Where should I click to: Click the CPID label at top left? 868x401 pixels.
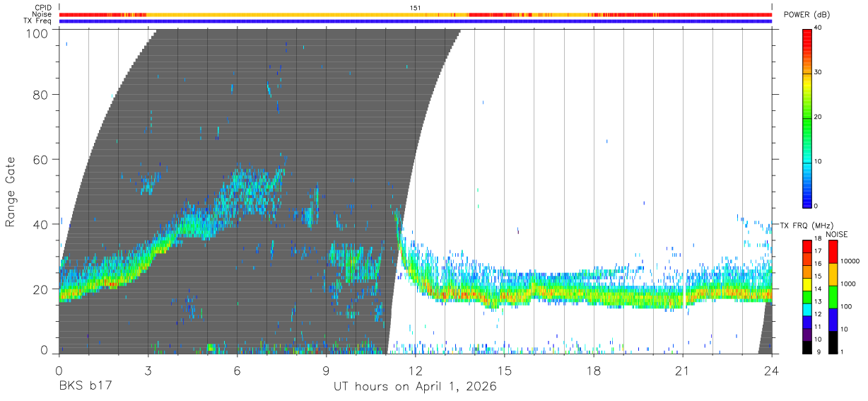[44, 8]
